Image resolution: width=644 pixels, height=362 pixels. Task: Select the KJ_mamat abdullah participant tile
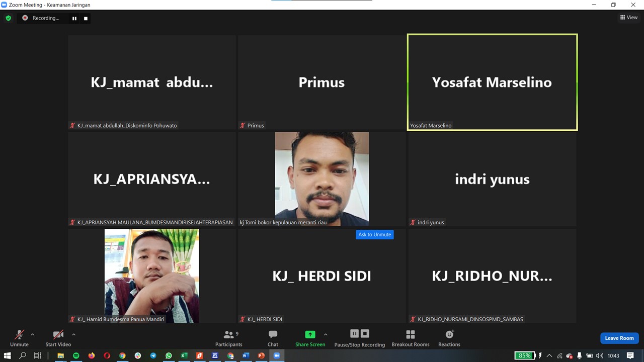[151, 82]
